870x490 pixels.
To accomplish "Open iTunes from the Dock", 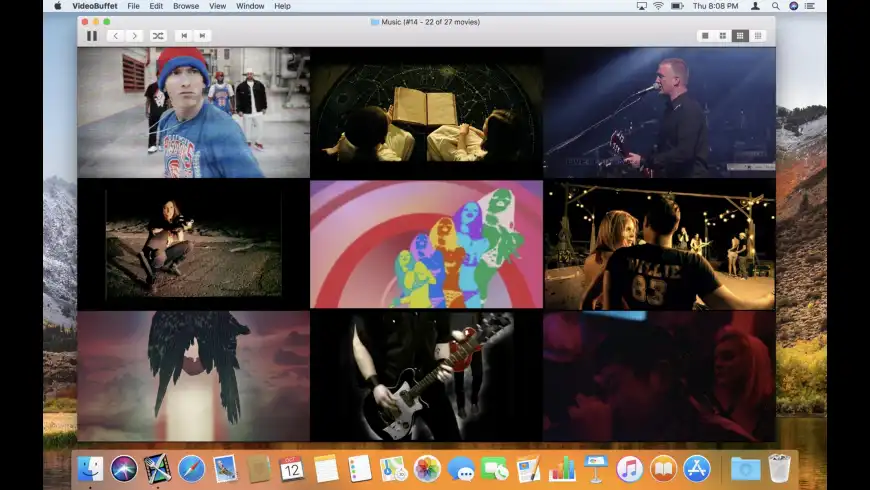I will tap(630, 469).
